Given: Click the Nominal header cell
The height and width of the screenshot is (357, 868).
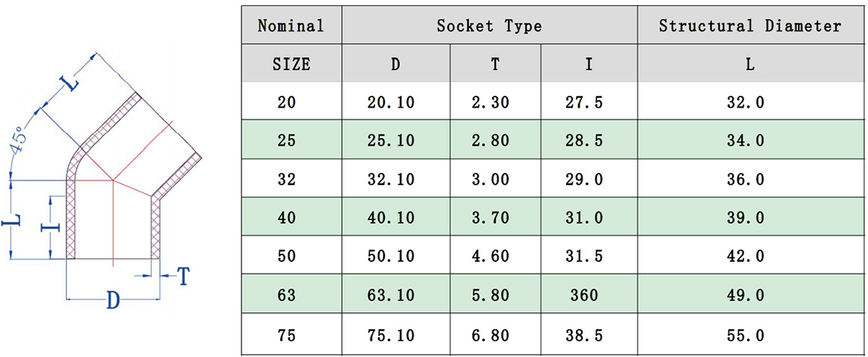Looking at the screenshot, I should 291,26.
